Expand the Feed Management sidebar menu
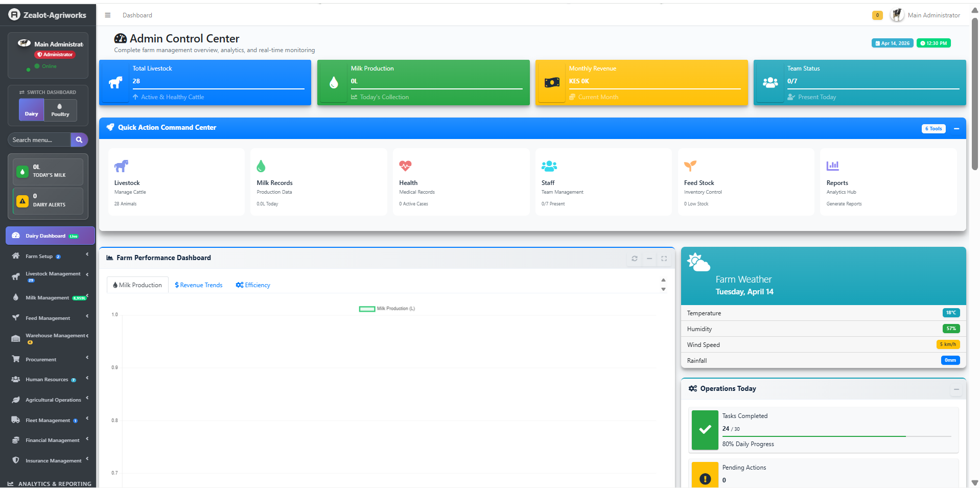 tap(48, 318)
